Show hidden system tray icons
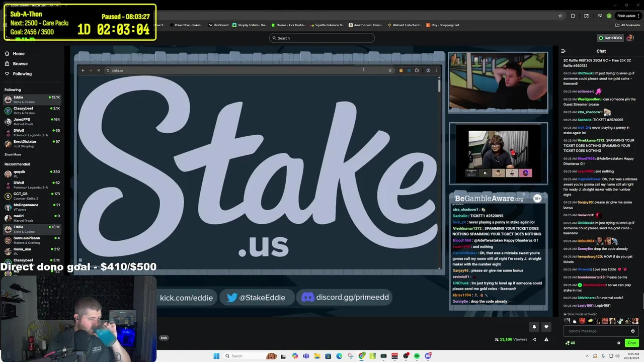 587,356
